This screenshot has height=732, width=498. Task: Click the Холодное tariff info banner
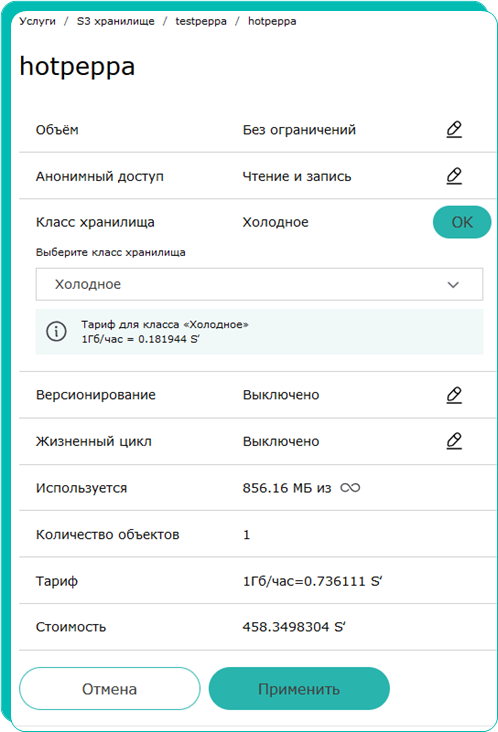[x=260, y=331]
